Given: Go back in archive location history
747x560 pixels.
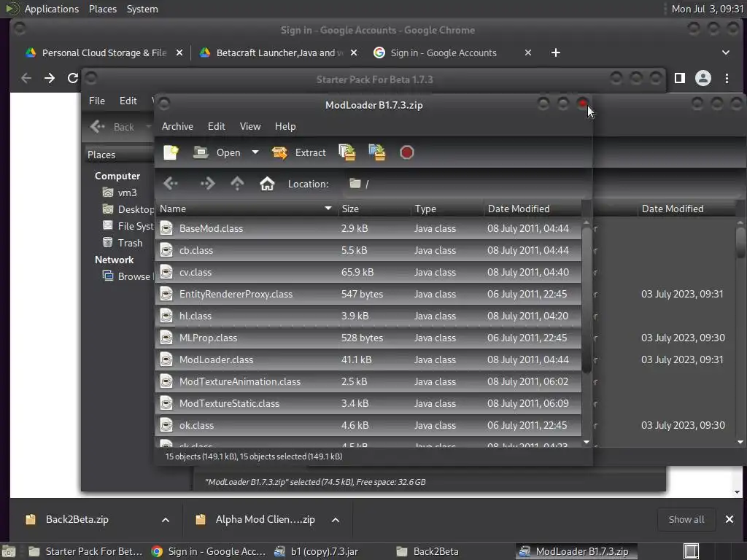Looking at the screenshot, I should [171, 184].
